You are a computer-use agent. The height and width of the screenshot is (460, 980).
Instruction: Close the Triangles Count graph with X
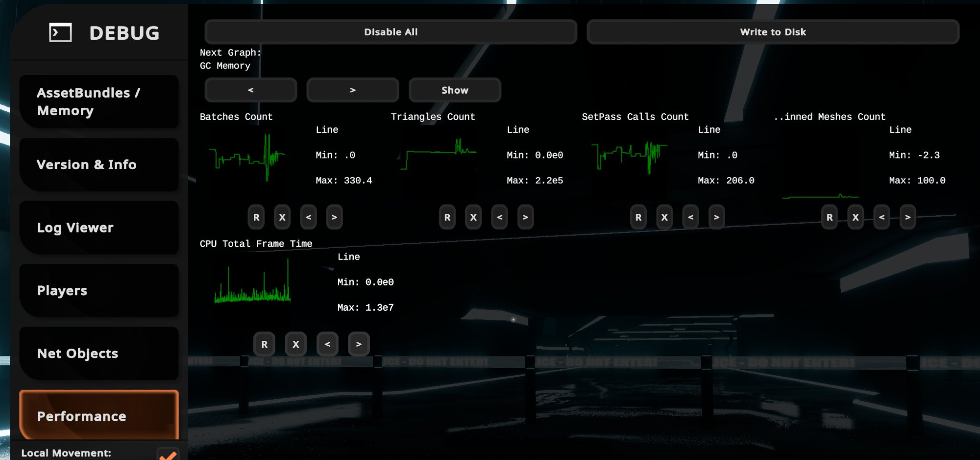click(473, 217)
